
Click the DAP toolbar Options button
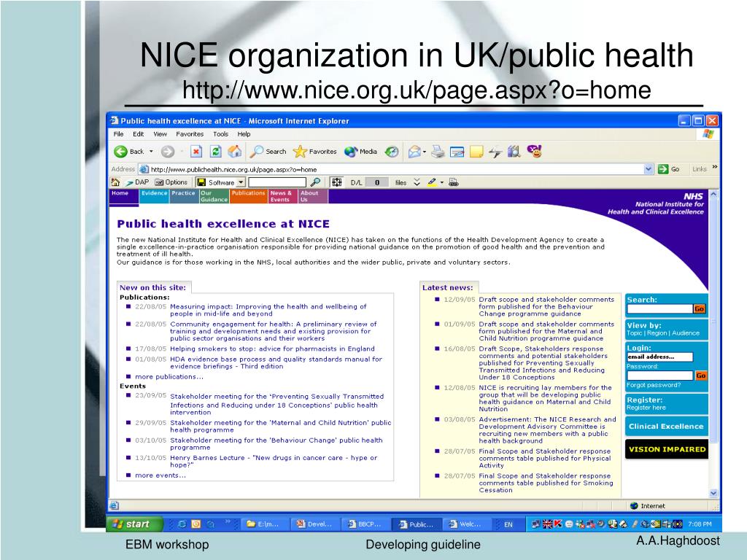tap(171, 182)
